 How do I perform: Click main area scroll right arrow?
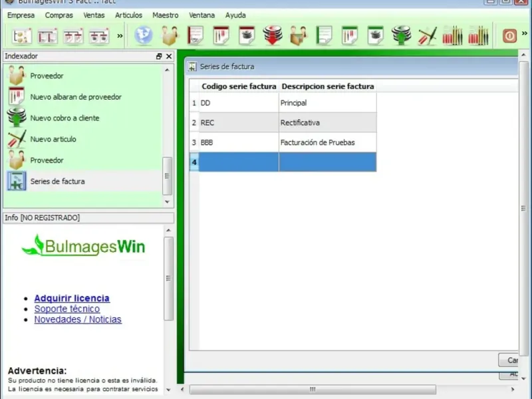(513, 389)
